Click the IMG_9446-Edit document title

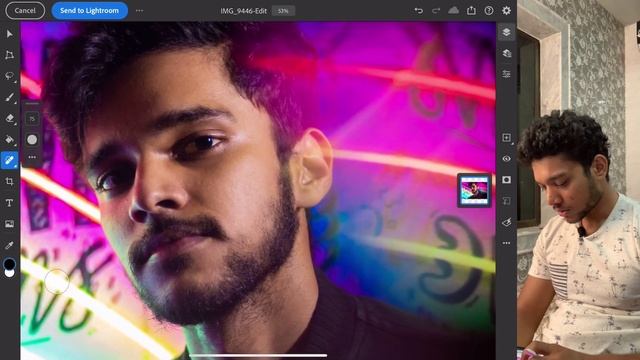tap(244, 11)
